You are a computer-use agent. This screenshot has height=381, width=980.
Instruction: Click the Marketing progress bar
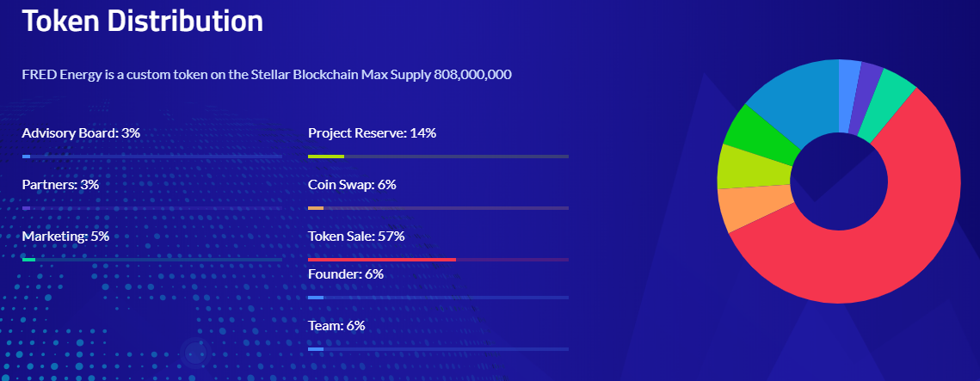click(x=151, y=259)
